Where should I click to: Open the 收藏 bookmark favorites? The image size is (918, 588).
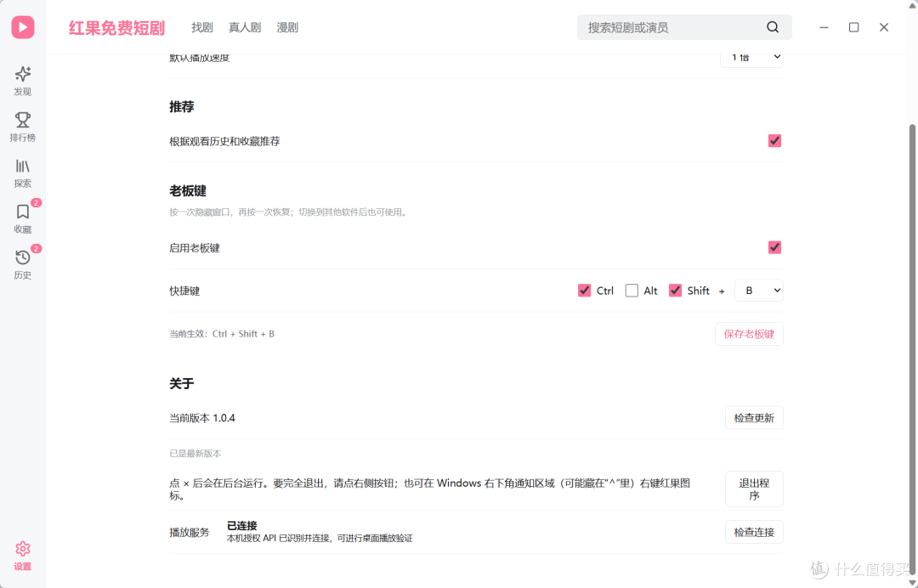pos(23,219)
